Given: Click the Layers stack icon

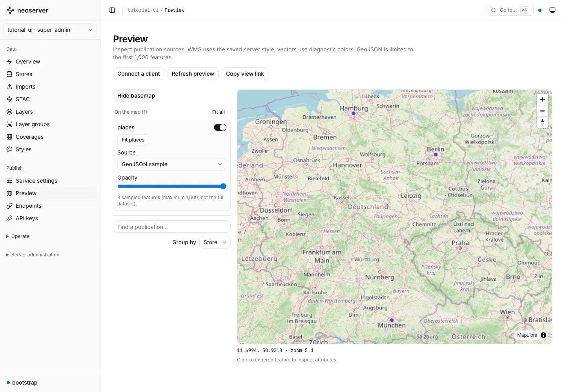Looking at the screenshot, I should (9, 112).
